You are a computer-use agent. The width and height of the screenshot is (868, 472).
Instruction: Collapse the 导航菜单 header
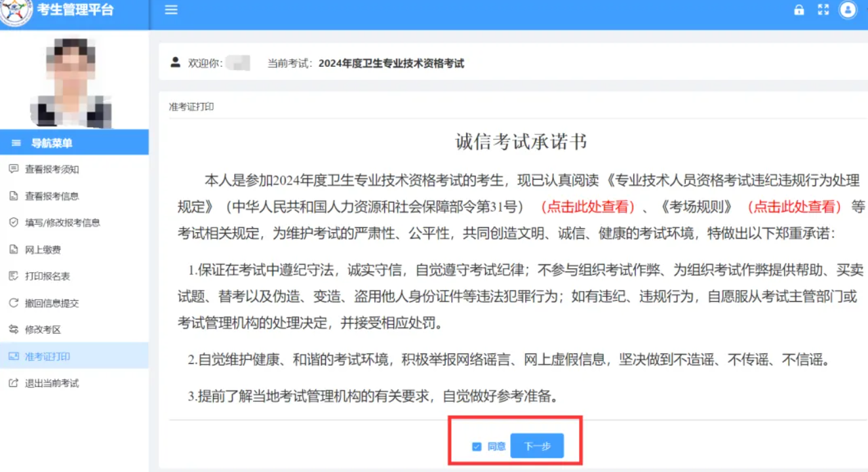tap(52, 143)
